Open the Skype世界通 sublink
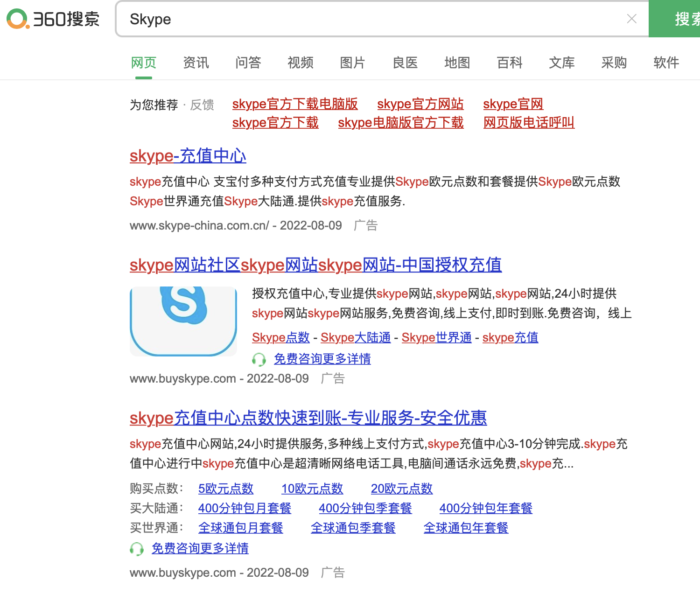This screenshot has width=700, height=601. point(437,337)
